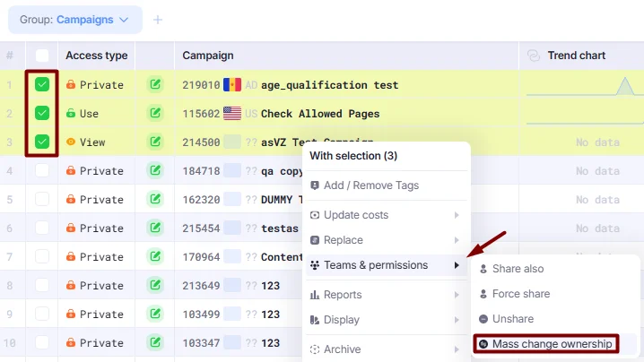Click the trend chart thumbnail for row 1
Viewport: 644px width, 362px height.
point(585,86)
